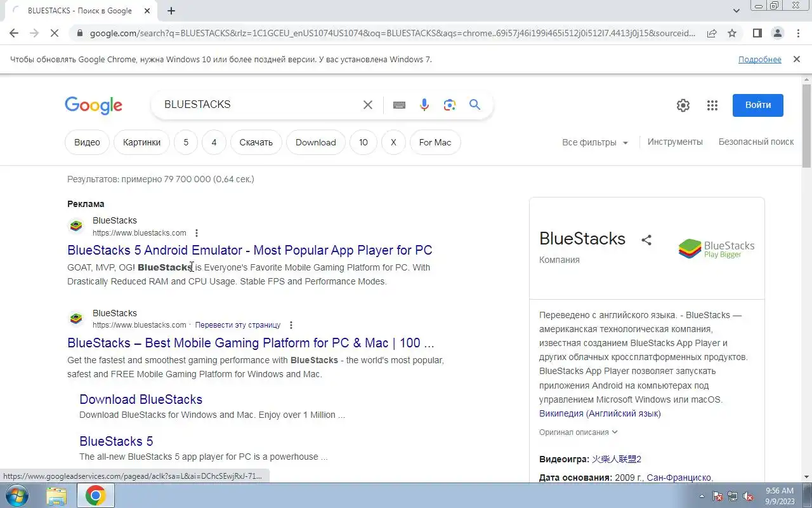Open File Explorer from the taskbar

56,495
